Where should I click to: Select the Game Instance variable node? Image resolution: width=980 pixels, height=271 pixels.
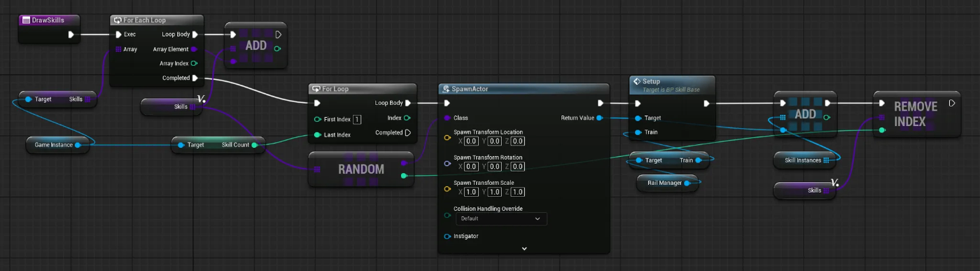[57, 145]
